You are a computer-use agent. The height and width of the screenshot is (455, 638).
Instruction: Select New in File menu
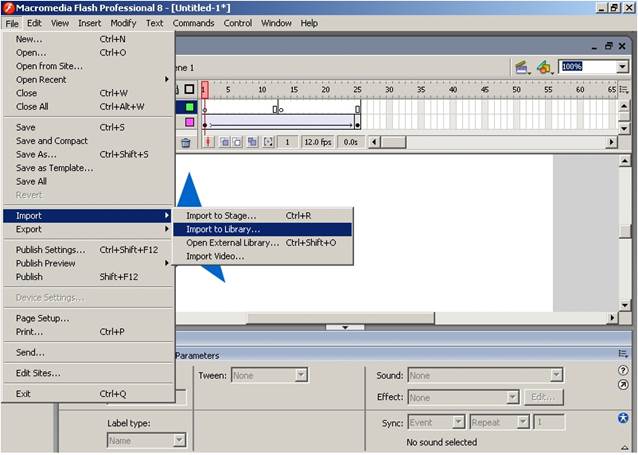point(90,39)
